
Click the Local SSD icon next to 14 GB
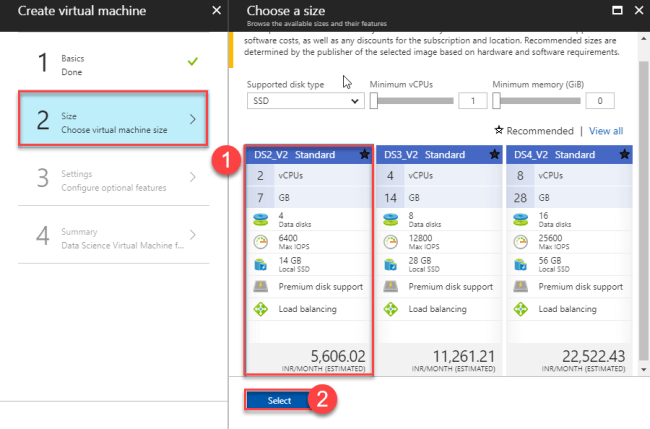click(261, 264)
